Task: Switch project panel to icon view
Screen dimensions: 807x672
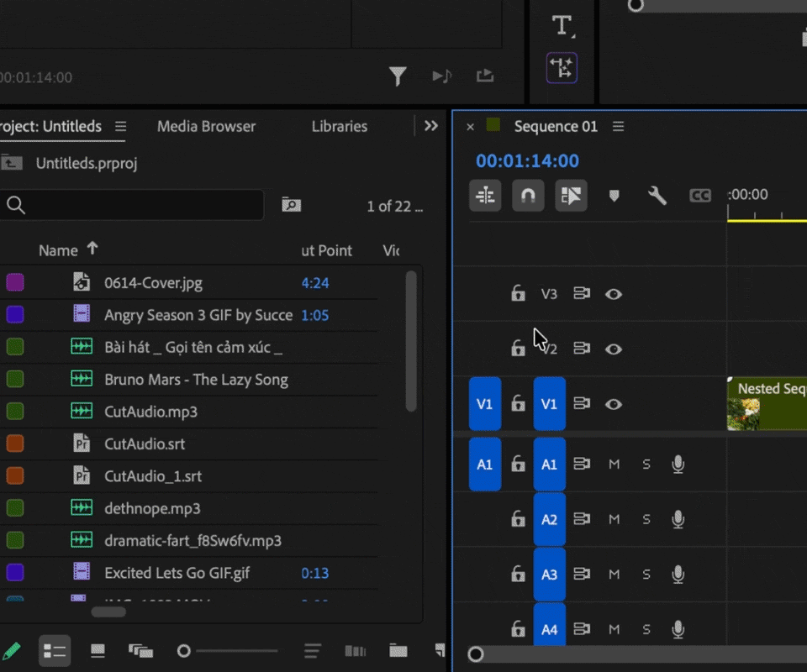Action: 98,651
